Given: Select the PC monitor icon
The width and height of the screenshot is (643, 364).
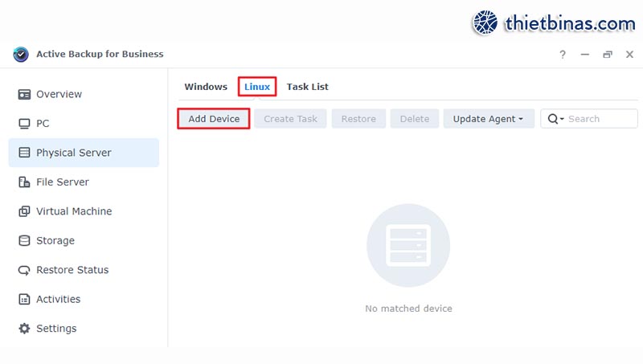Looking at the screenshot, I should pos(24,124).
